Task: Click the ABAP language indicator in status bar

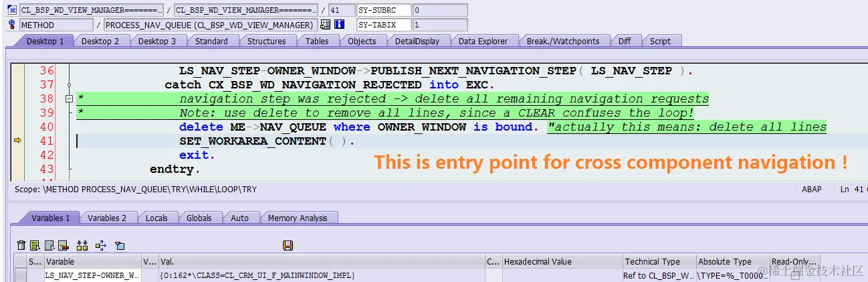Action: tap(812, 190)
